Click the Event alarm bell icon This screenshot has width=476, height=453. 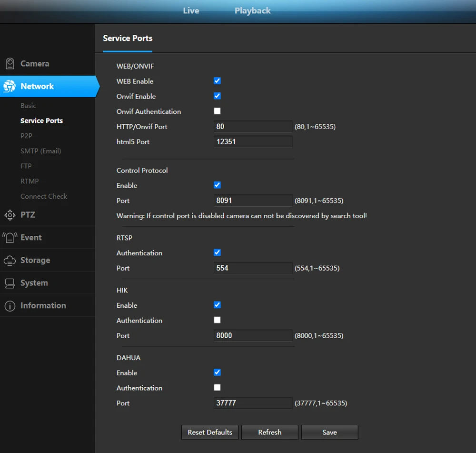(10, 238)
